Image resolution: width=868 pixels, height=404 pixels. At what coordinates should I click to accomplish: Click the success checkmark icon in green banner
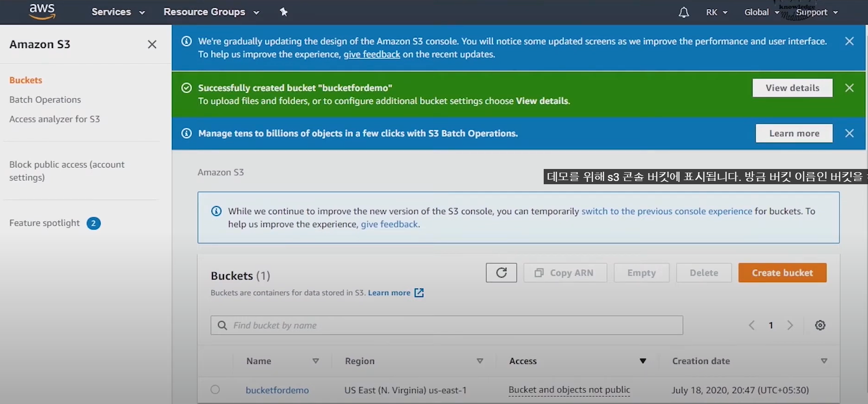187,88
